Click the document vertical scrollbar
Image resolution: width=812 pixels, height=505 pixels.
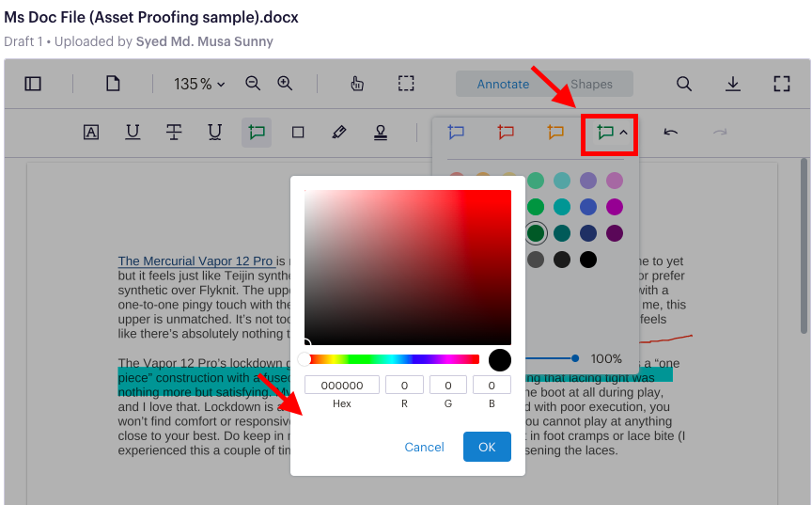[804, 246]
